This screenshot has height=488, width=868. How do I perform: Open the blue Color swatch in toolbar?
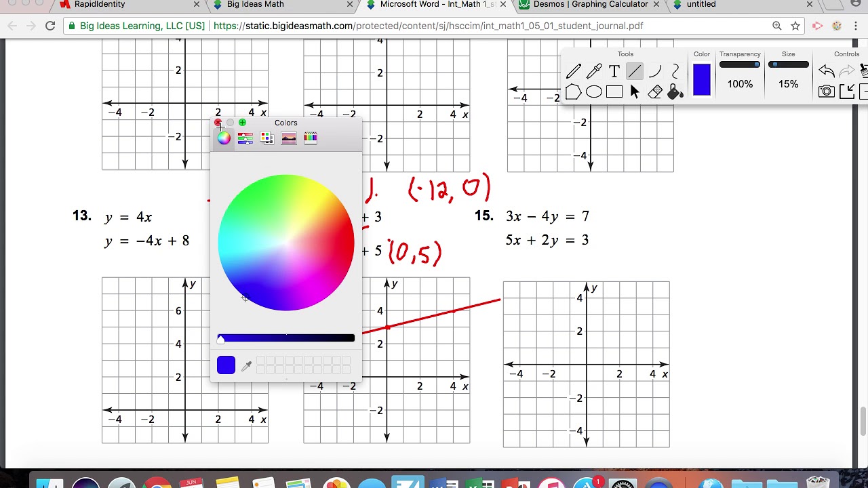(702, 79)
